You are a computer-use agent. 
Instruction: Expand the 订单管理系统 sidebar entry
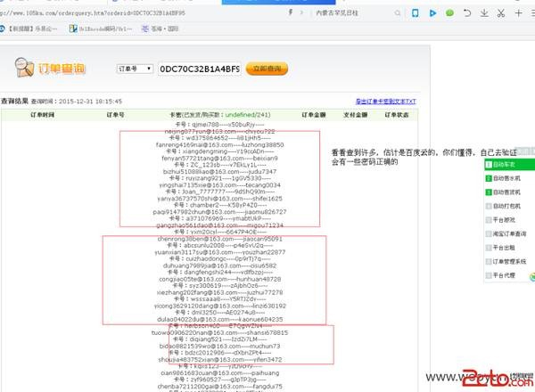(x=508, y=261)
